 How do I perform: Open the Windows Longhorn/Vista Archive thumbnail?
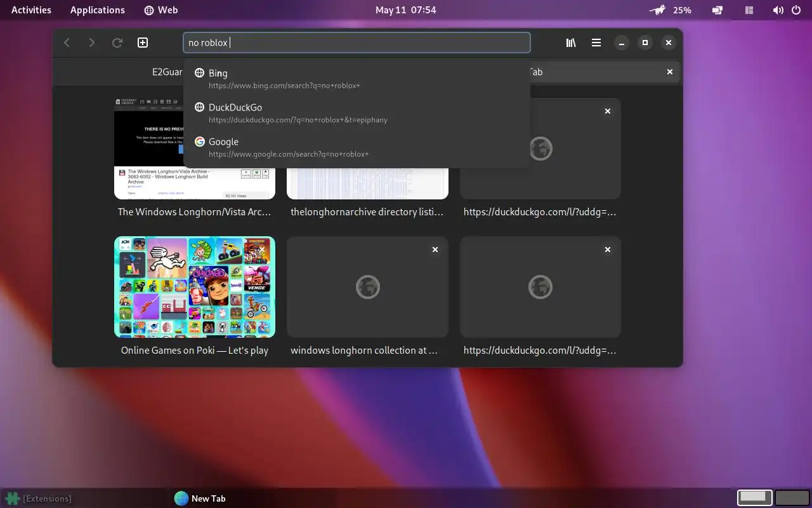pyautogui.click(x=195, y=148)
